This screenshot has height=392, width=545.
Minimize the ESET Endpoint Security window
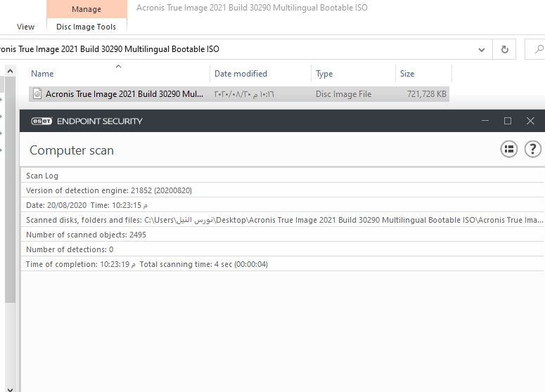(485, 121)
